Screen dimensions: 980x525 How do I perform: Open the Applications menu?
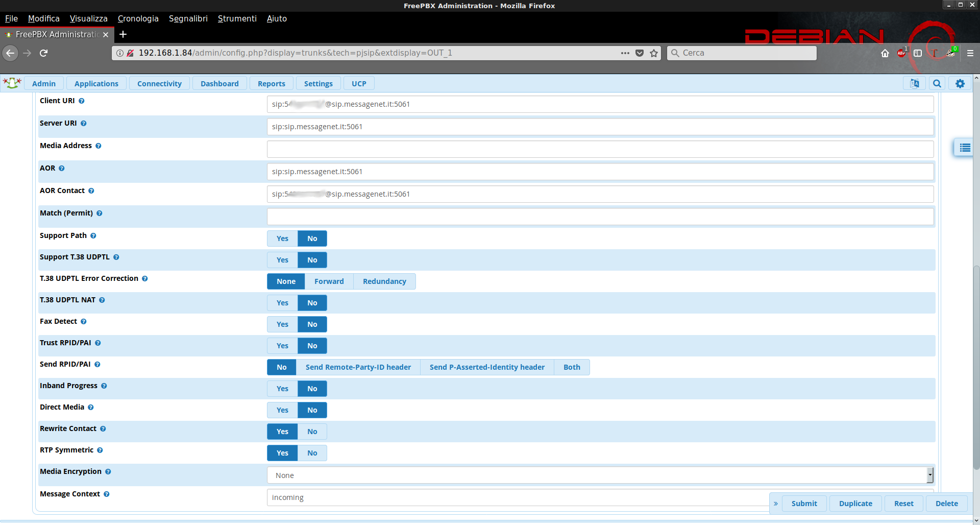coord(96,84)
